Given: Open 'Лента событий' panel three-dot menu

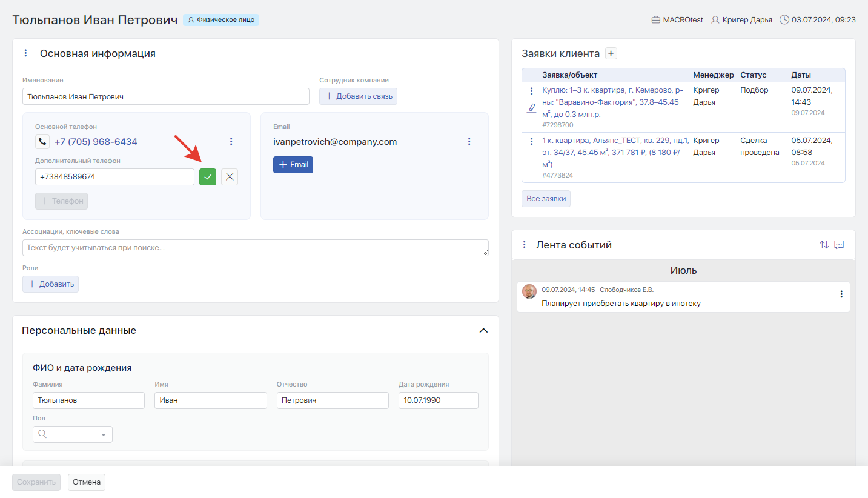Looking at the screenshot, I should coord(525,245).
